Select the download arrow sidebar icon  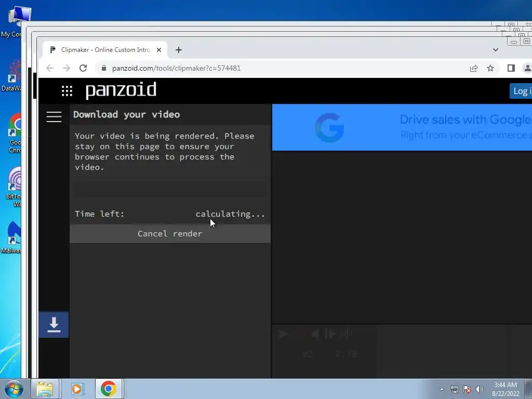(x=54, y=325)
